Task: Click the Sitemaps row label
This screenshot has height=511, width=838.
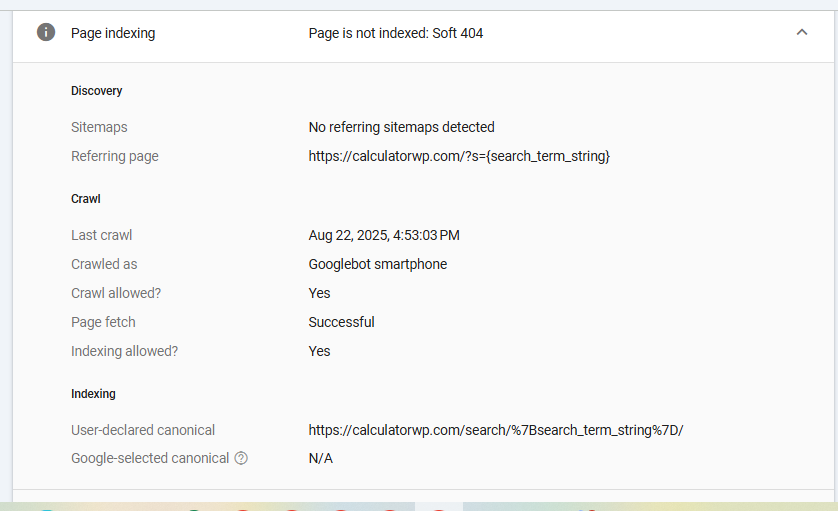Action: pos(99,127)
